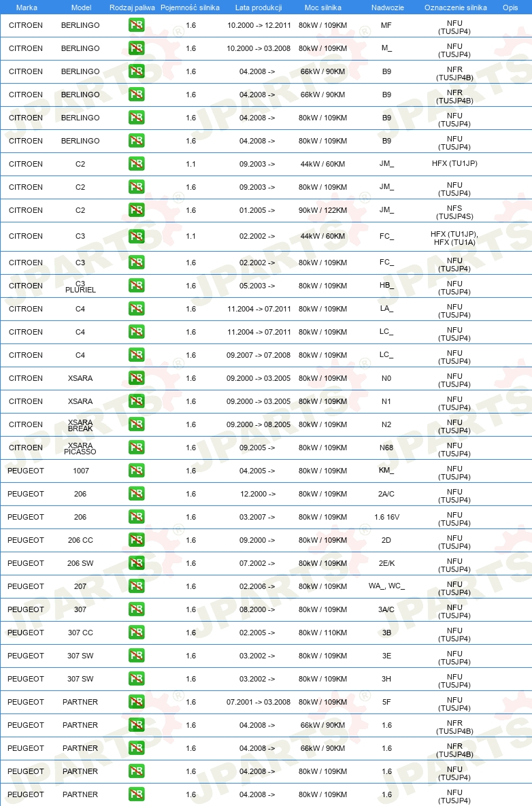Select the date 09.2000 -> 08.2005
This screenshot has height=806, width=532.
point(259,424)
